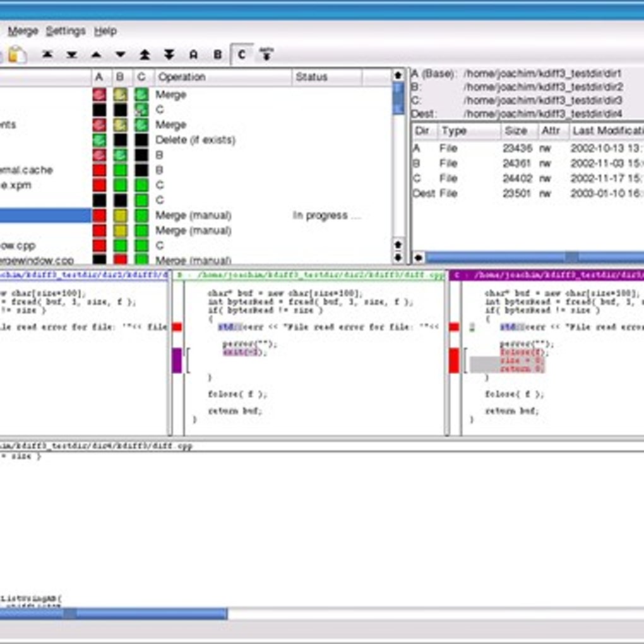Click green A status icon in Delete (if exists) row
Viewport: 644px width, 644px height.
pos(99,140)
